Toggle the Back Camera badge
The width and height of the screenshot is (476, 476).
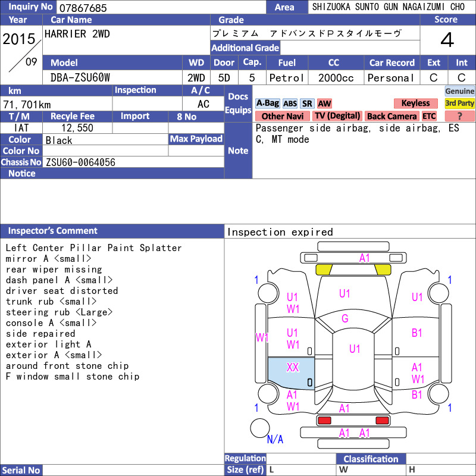392,116
